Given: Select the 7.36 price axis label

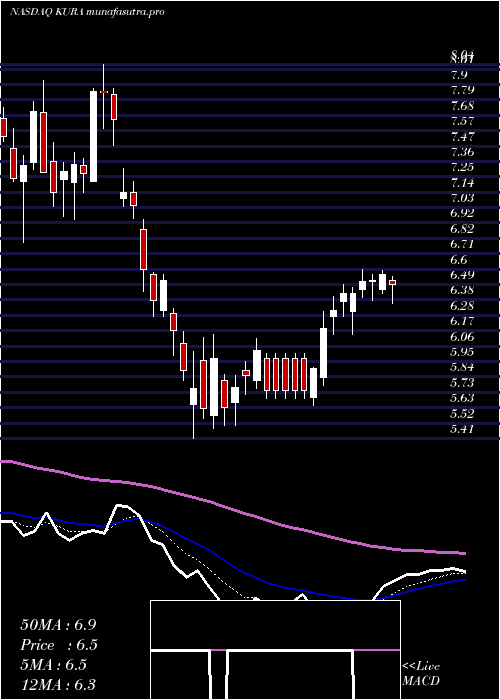Looking at the screenshot, I should [x=462, y=152].
